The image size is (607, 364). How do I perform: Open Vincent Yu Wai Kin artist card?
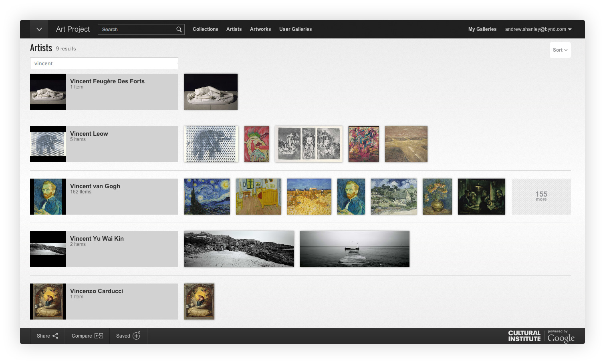pos(104,249)
